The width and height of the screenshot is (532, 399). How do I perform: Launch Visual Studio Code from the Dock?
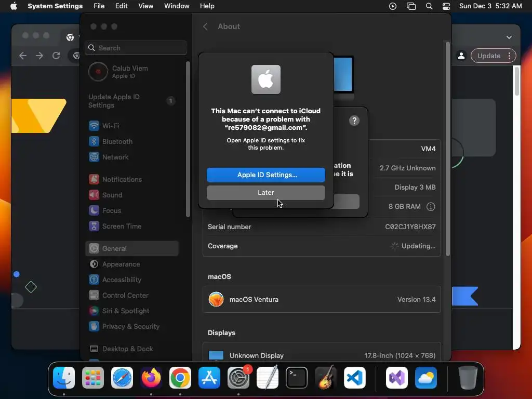354,378
